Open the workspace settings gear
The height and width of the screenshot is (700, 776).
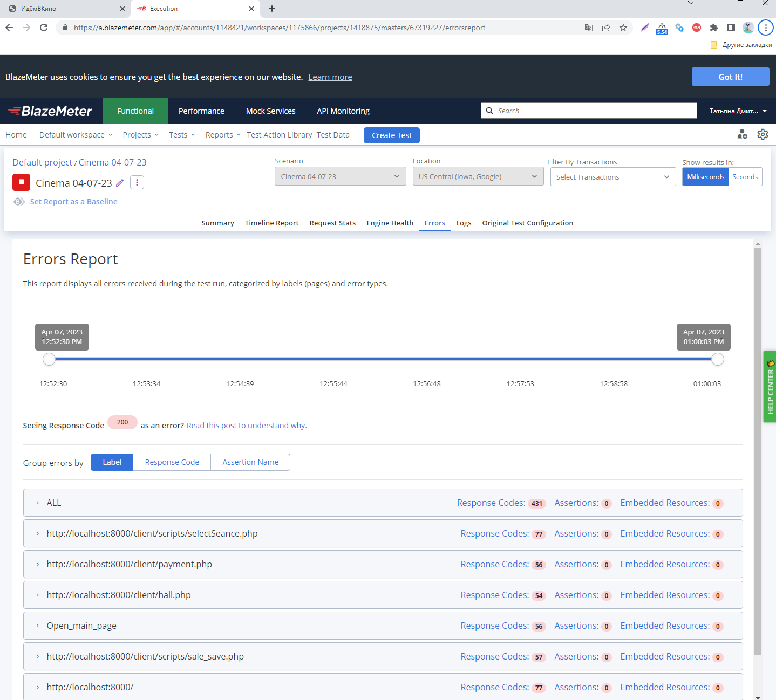coord(763,134)
